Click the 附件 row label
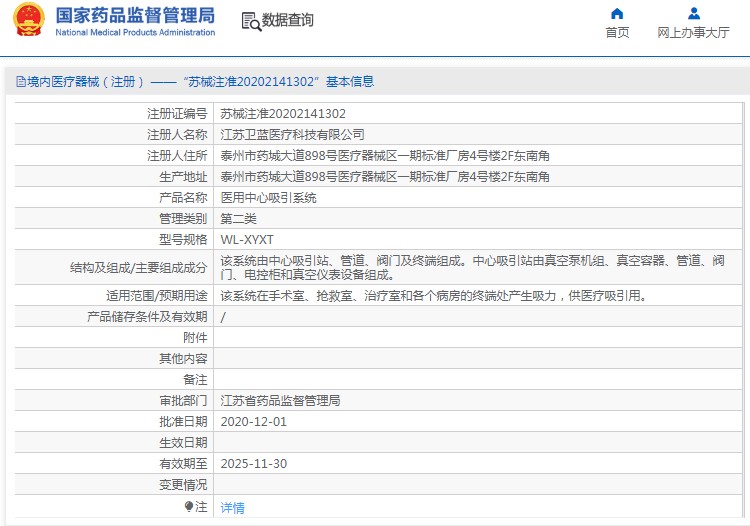The image size is (750, 526). click(195, 338)
